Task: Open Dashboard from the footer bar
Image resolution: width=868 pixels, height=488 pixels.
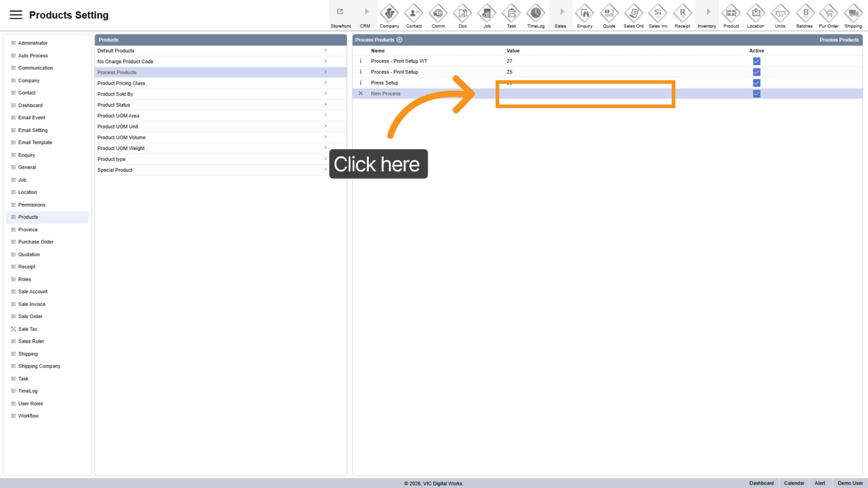Action: tap(762, 483)
